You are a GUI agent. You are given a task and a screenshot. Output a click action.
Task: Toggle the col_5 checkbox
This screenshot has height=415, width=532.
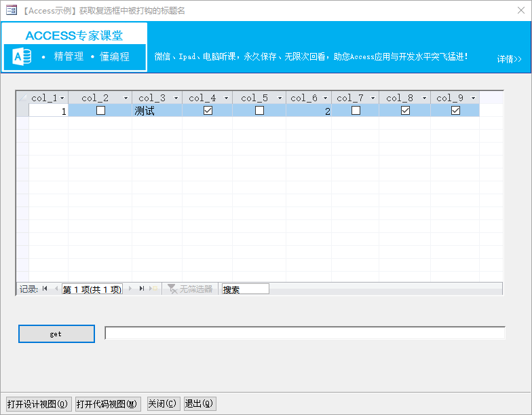[x=259, y=110]
